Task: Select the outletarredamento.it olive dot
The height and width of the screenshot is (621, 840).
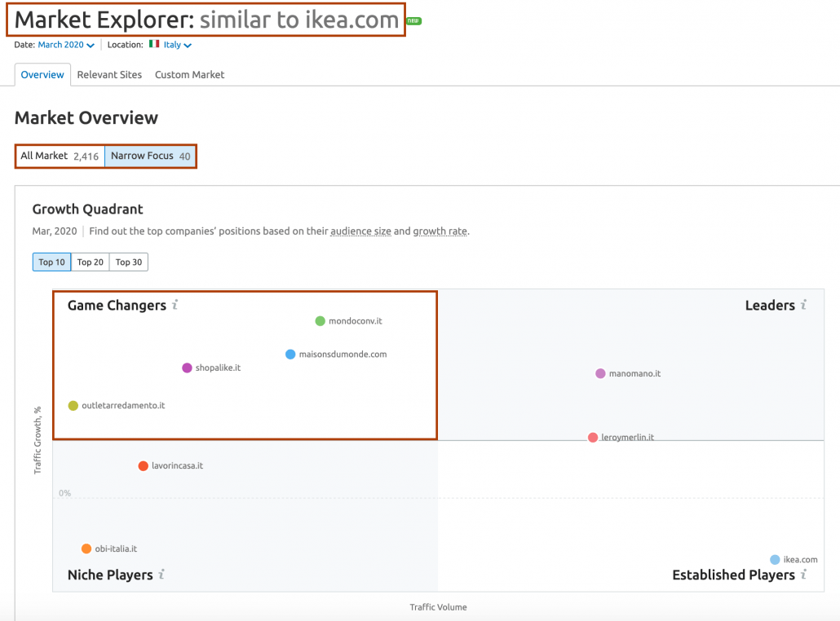Action: [x=73, y=405]
